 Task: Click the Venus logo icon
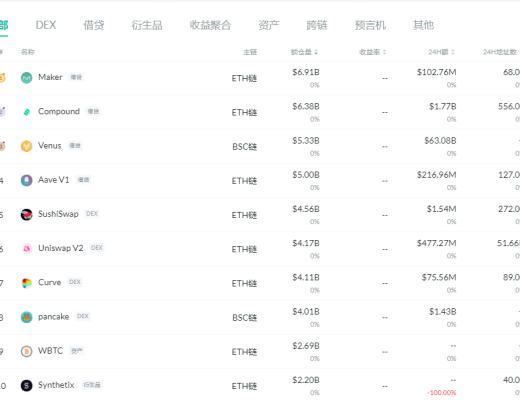[x=27, y=146]
